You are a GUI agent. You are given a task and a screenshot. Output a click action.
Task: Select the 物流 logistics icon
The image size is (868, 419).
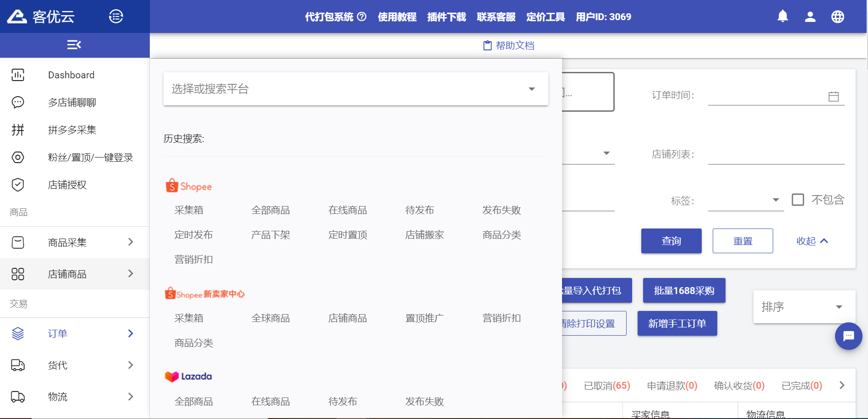pos(18,397)
